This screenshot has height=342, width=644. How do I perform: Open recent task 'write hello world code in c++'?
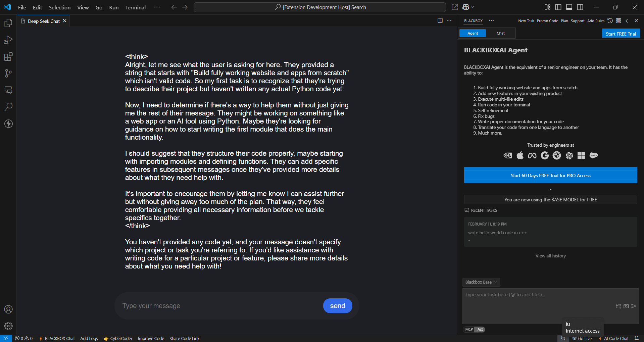[550, 232]
